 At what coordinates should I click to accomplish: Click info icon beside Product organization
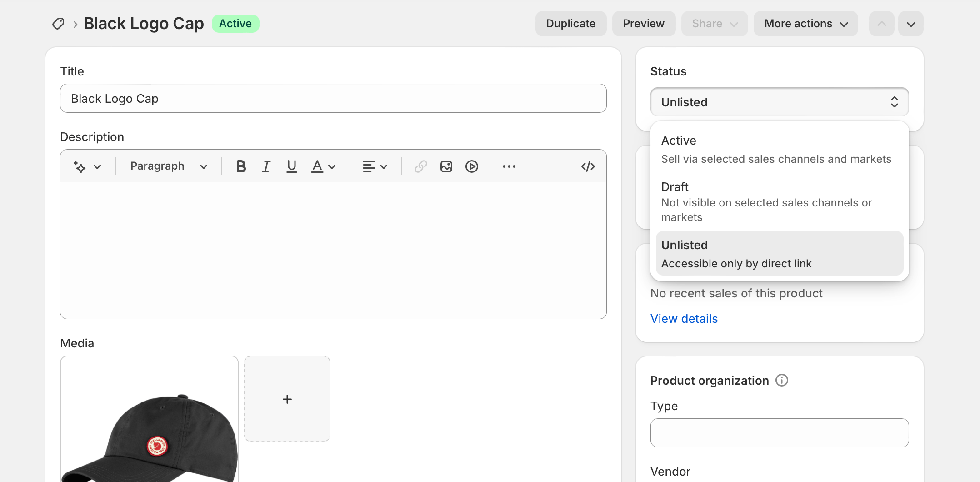tap(782, 380)
